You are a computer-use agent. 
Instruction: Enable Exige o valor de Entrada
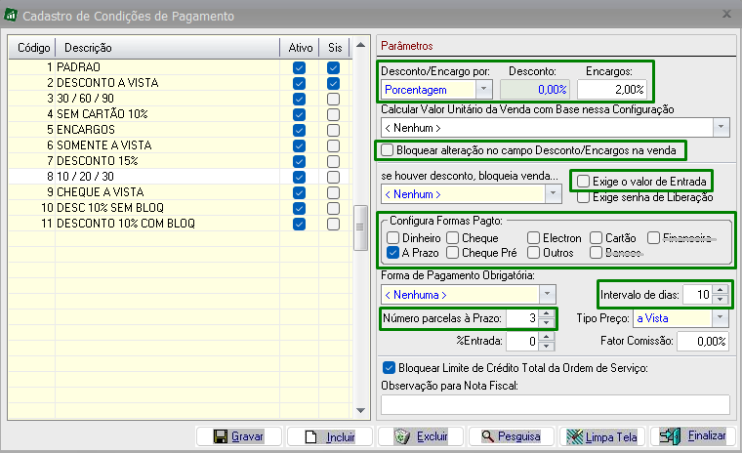click(x=583, y=181)
